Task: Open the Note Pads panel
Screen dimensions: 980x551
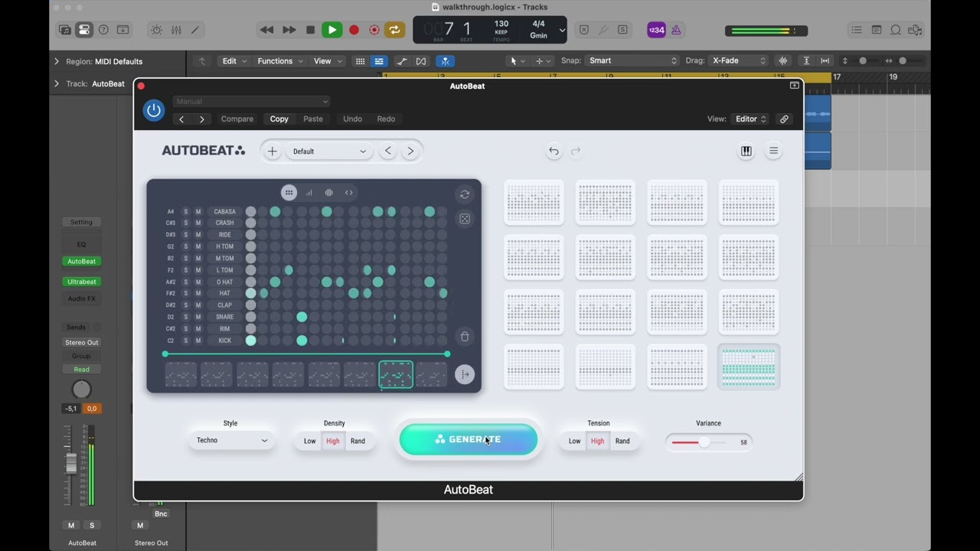Action: pyautogui.click(x=876, y=30)
